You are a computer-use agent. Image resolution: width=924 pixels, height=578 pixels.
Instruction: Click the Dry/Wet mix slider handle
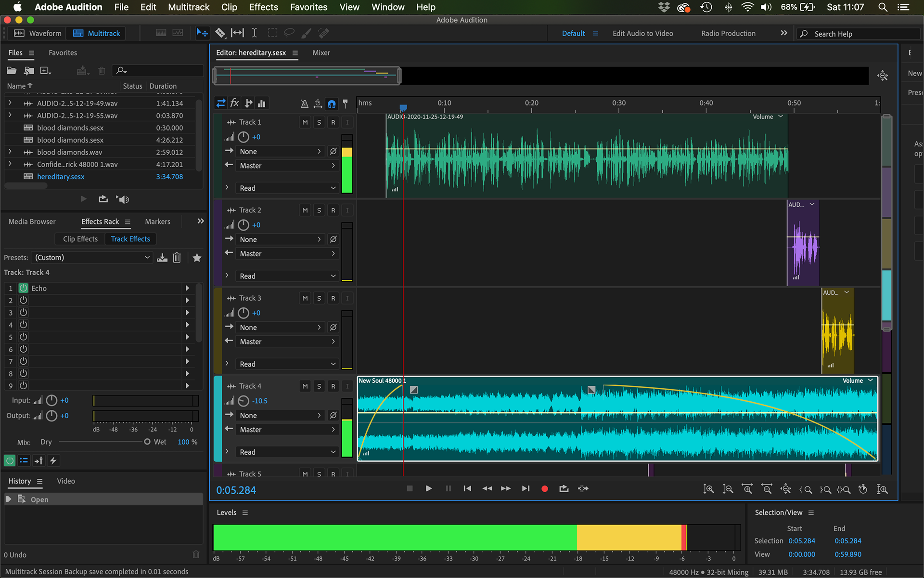147,442
